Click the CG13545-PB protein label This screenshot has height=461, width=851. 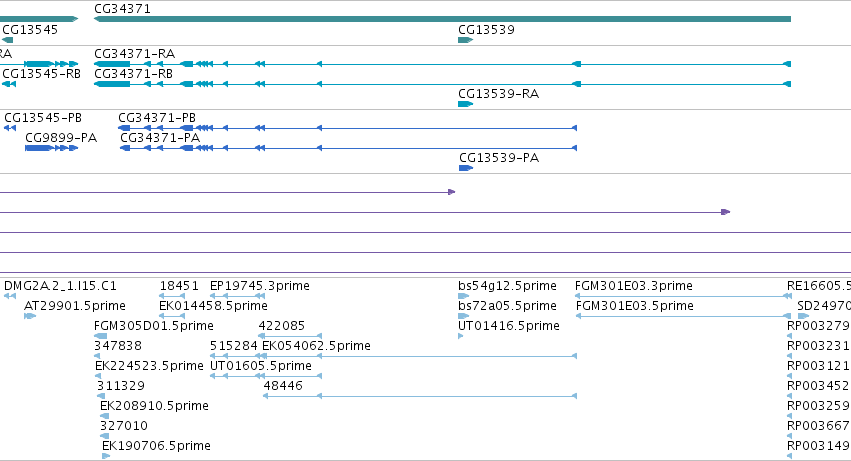pos(43,118)
